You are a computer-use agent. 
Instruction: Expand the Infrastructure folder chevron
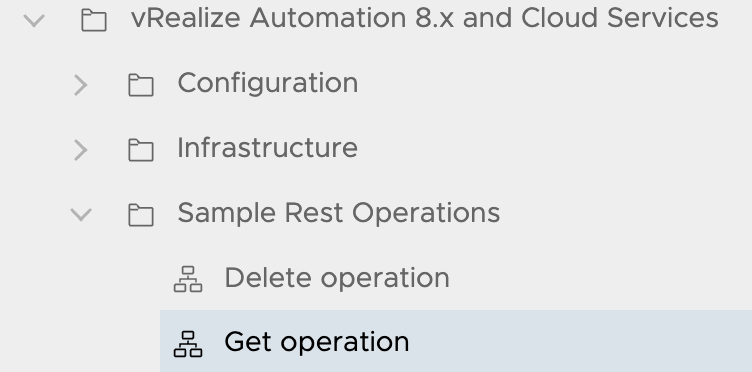click(x=81, y=150)
